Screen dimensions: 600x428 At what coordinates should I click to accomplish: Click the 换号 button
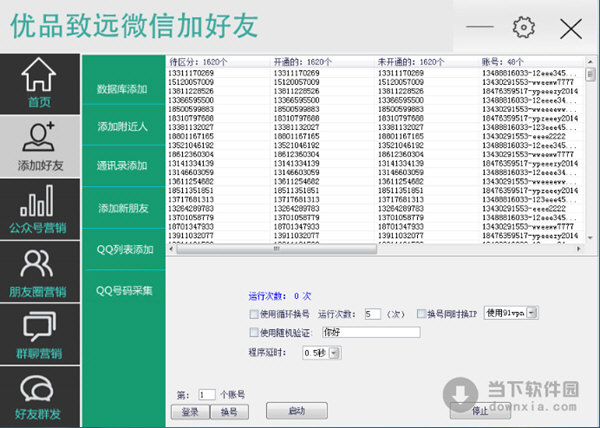(229, 412)
